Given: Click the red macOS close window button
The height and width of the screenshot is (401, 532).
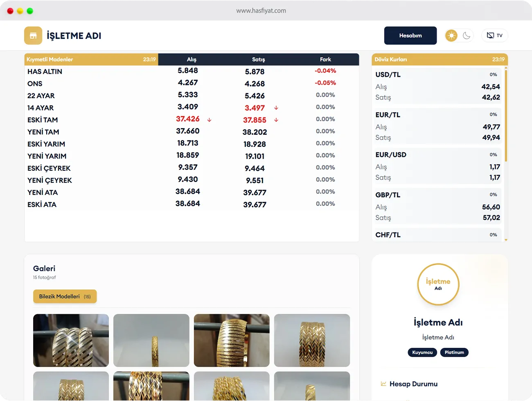Looking at the screenshot, I should coord(10,11).
